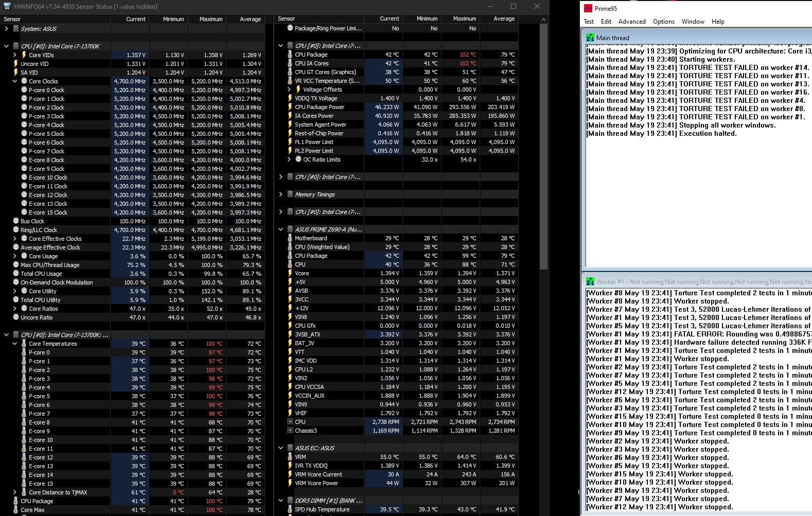Expand Core Distance to TjMAX
Screen dimensions: 812x516
pyautogui.click(x=14, y=492)
